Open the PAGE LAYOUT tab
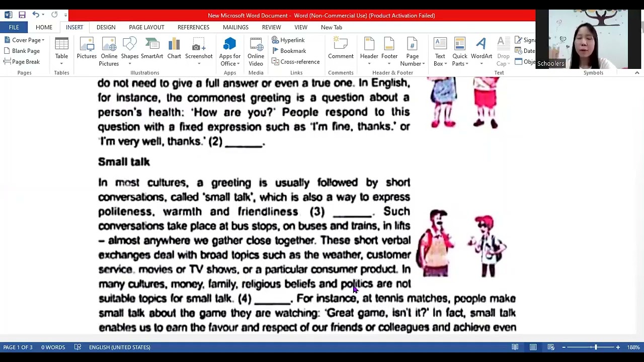This screenshot has height=362, width=644. 146,27
